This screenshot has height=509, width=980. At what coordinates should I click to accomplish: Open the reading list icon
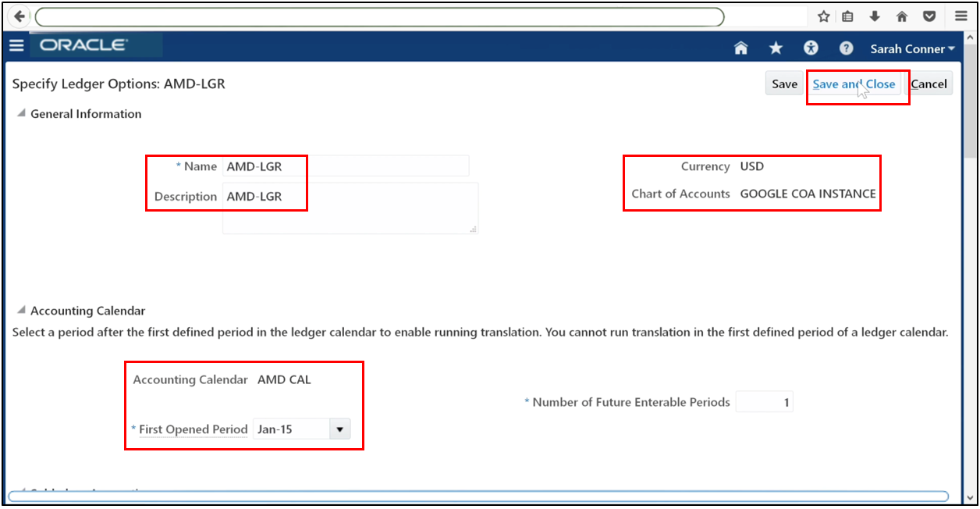pyautogui.click(x=847, y=16)
